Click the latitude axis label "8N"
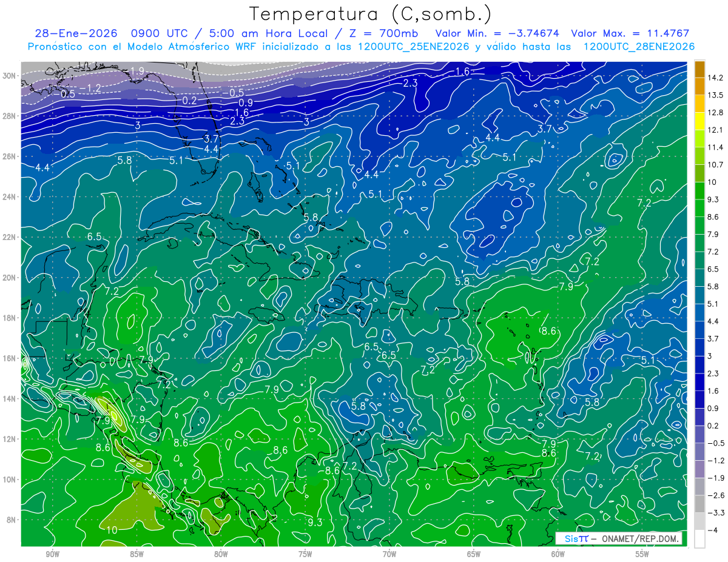 coord(12,520)
